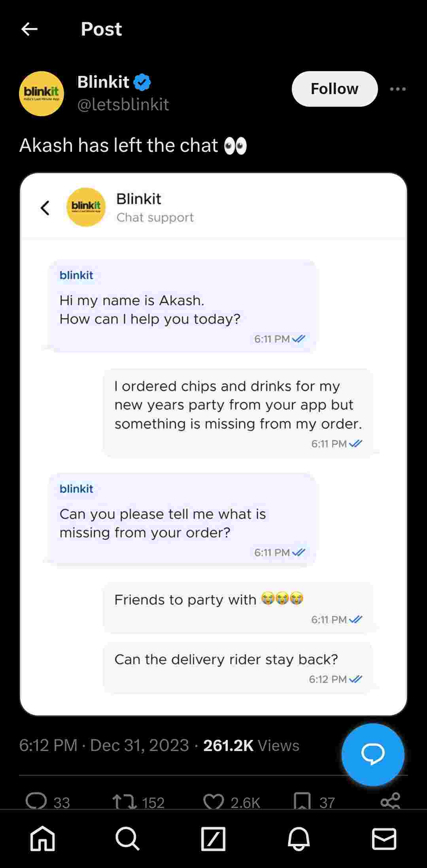Viewport: 427px width, 868px height.
Task: Open replies via the comment icon
Action: pyautogui.click(x=36, y=802)
